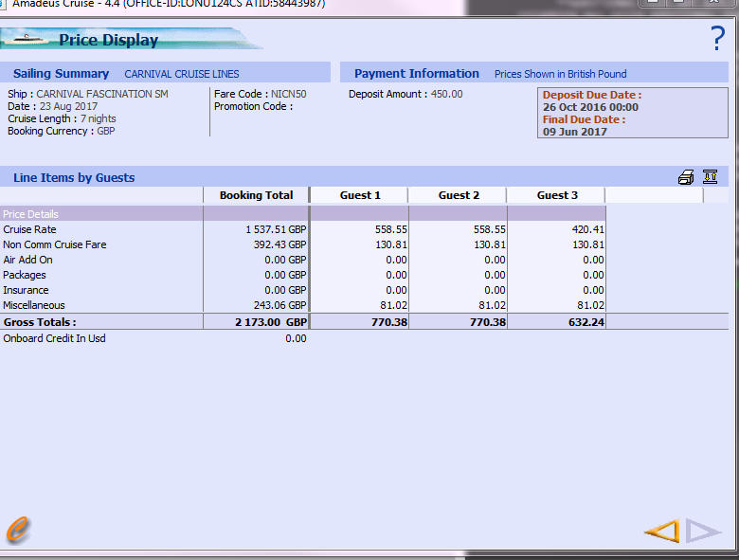Click booking total 1 537.51 GBP

pyautogui.click(x=276, y=229)
